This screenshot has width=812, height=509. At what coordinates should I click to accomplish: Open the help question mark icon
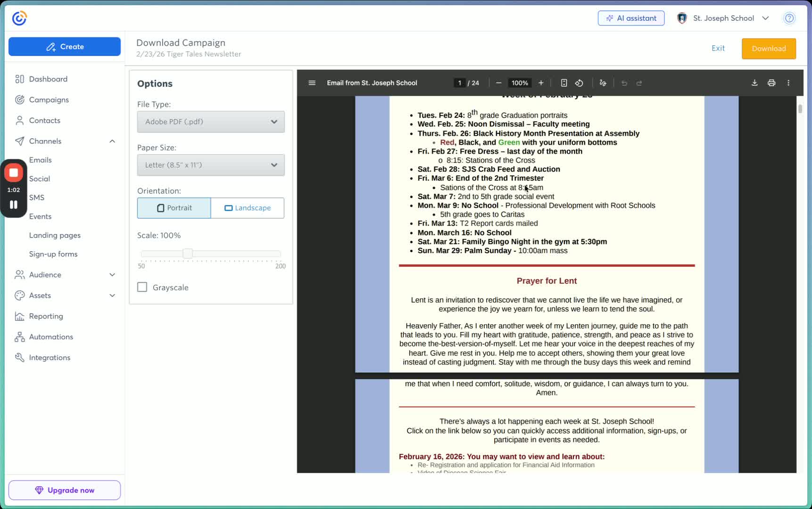[789, 18]
